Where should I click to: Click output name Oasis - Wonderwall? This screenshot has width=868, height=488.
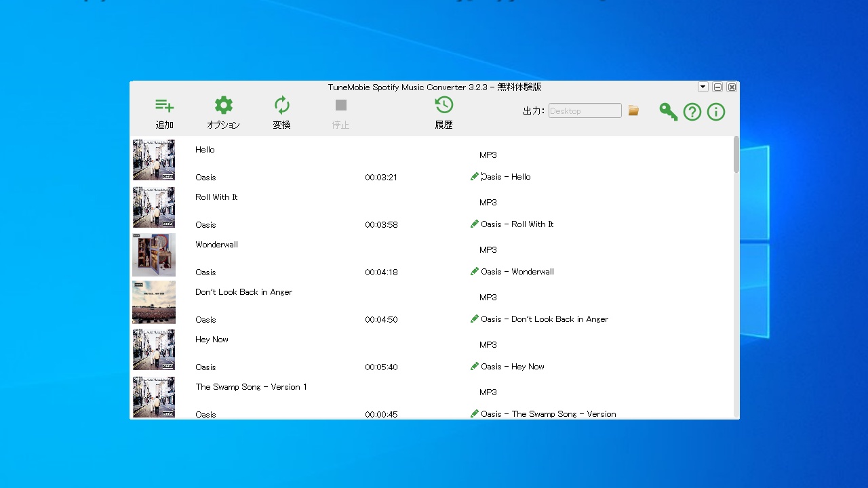pyautogui.click(x=517, y=272)
